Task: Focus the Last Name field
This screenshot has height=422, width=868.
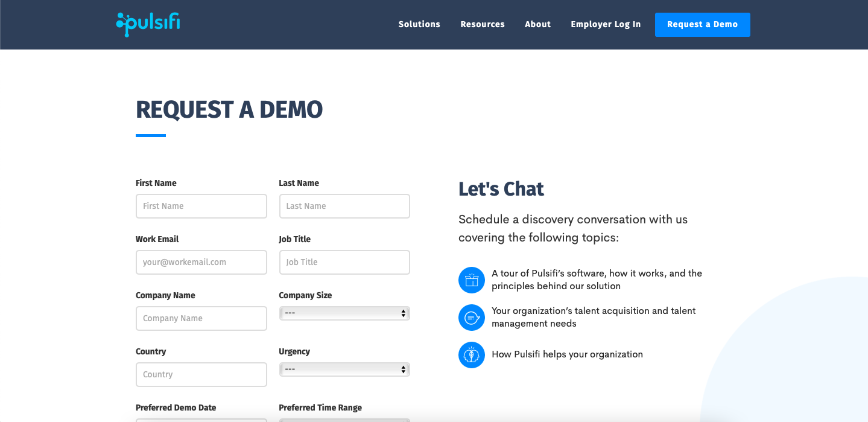Action: click(x=344, y=206)
